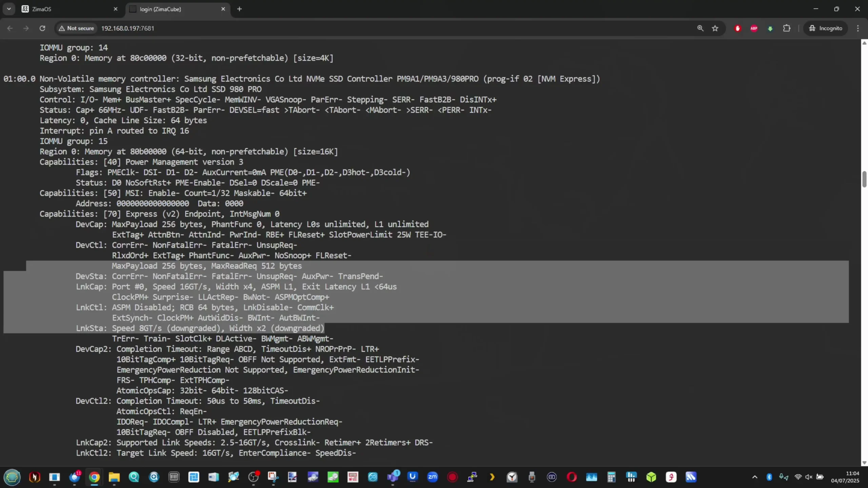Open the Extensions puzzle menu

coord(787,28)
